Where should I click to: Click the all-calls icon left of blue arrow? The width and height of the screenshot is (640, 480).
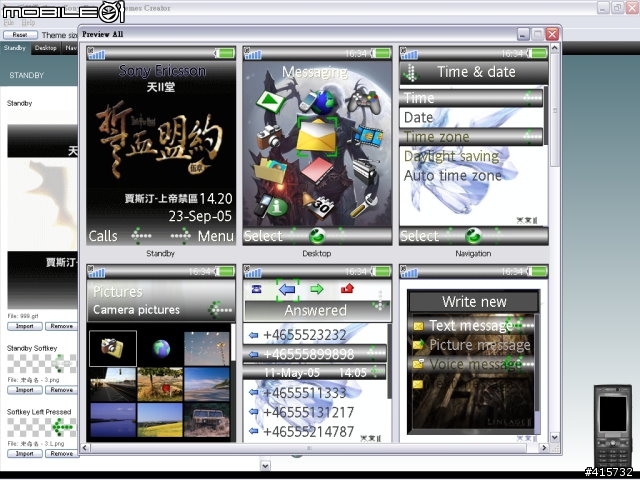click(x=257, y=289)
